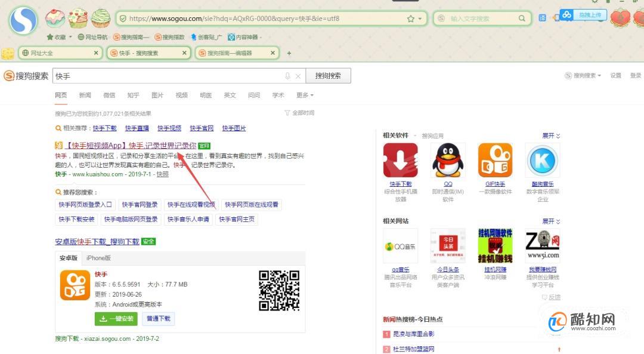Click the green 一键安装 button
Viewport: 644px width, 354px height.
coord(116,319)
